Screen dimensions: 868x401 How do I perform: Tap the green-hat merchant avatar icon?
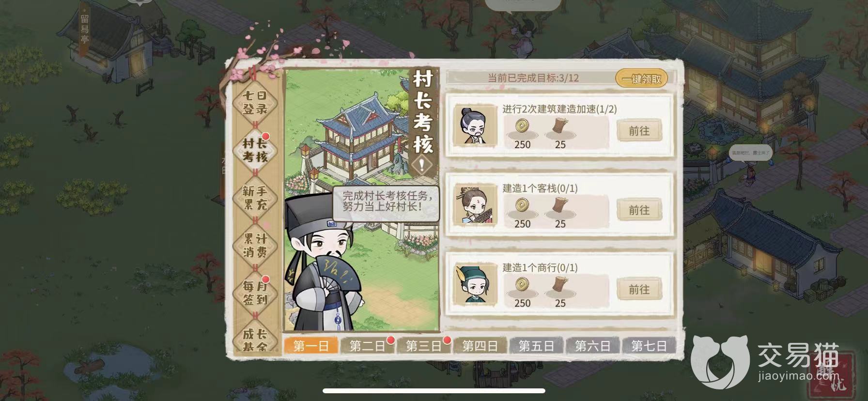[476, 284]
